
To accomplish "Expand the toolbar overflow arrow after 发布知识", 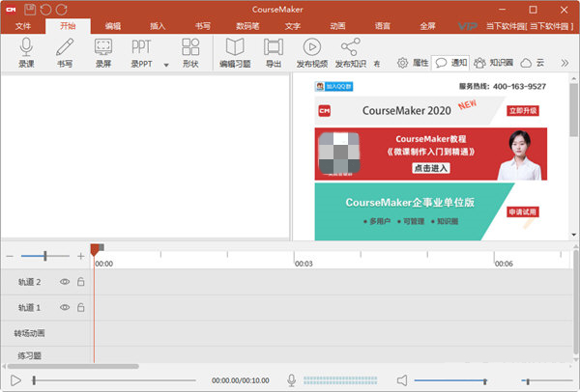I will pyautogui.click(x=376, y=64).
